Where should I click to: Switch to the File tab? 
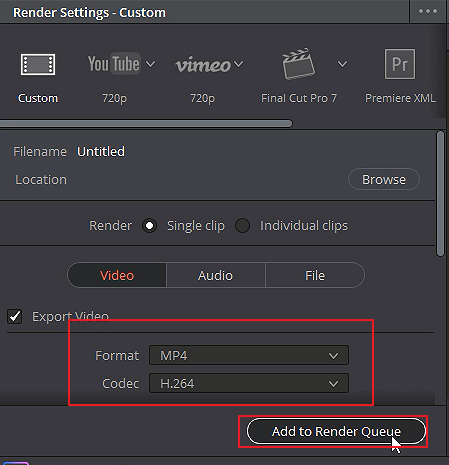coord(315,275)
